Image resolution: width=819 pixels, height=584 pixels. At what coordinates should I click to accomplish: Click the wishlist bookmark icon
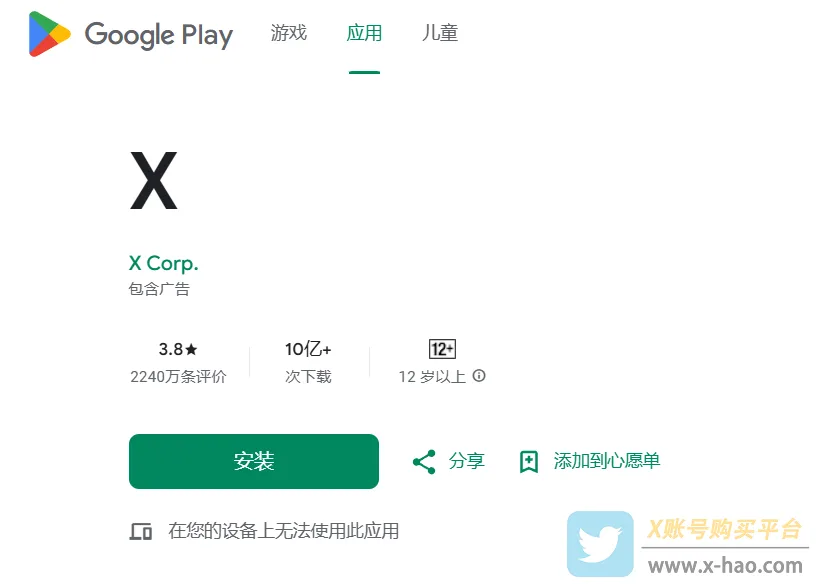coord(529,462)
